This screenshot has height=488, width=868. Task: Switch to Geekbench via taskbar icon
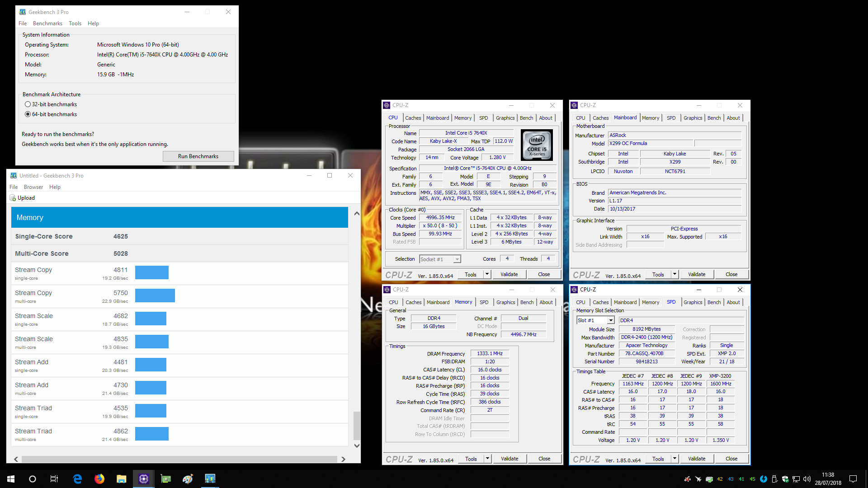coord(210,479)
